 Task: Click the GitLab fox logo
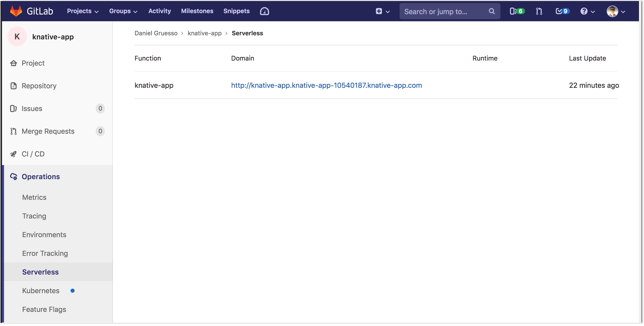coord(16,11)
